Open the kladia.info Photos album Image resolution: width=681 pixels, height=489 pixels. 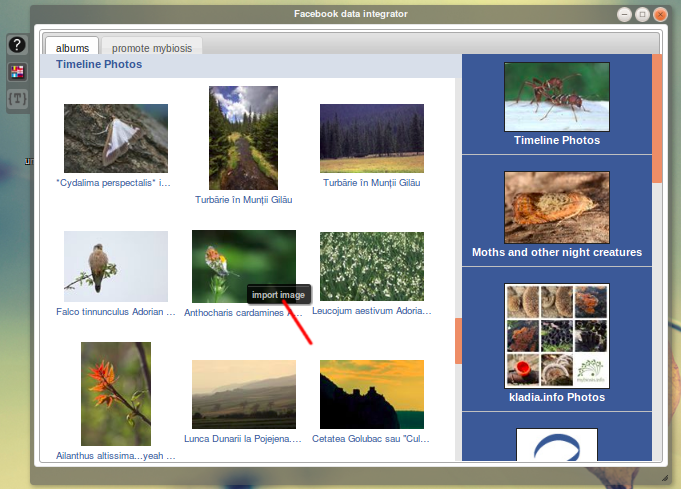click(x=556, y=336)
